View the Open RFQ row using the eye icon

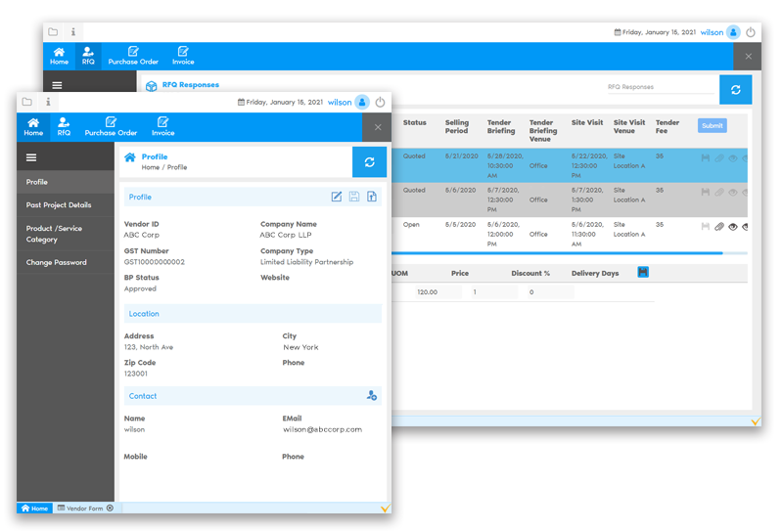click(732, 226)
